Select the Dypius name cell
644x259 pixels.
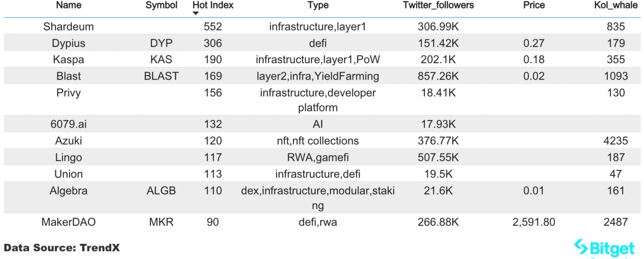click(69, 43)
